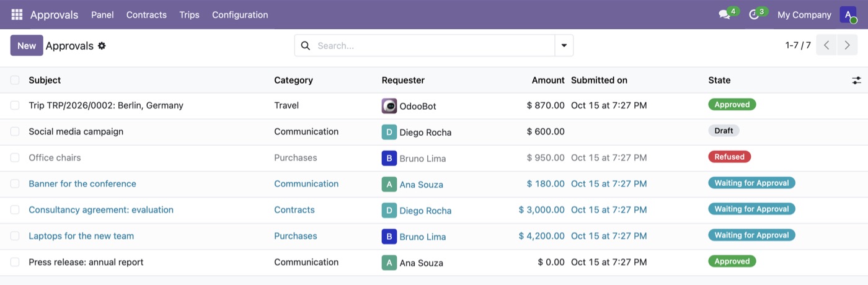Select Banner for the conference checkbox
Screen dimensions: 868x285
pyautogui.click(x=15, y=183)
